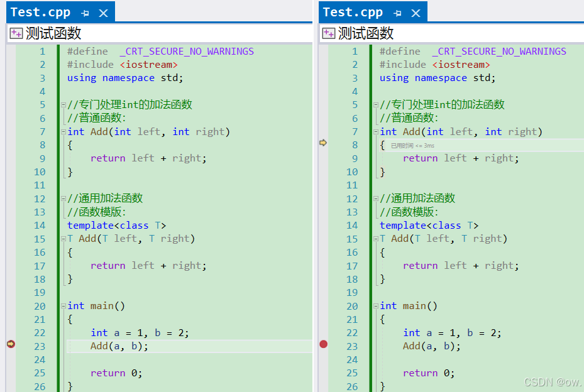Click line number 14 in left window
Screen dimensions: 584x392
point(40,226)
